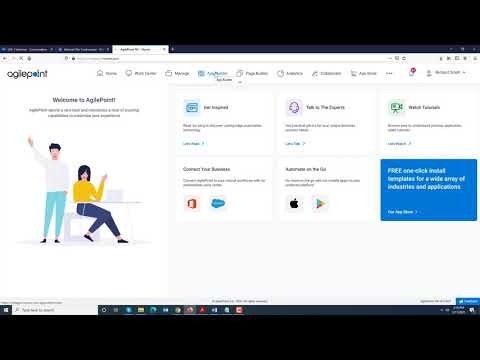This screenshot has height=360, width=480.
Task: Click the Microsoft Office icon
Action: click(x=192, y=203)
